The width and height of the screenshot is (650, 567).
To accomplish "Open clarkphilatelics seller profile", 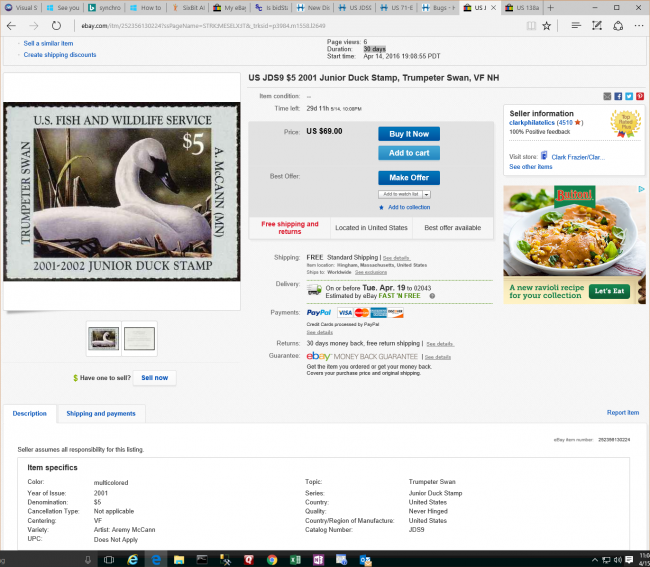I will pos(532,123).
